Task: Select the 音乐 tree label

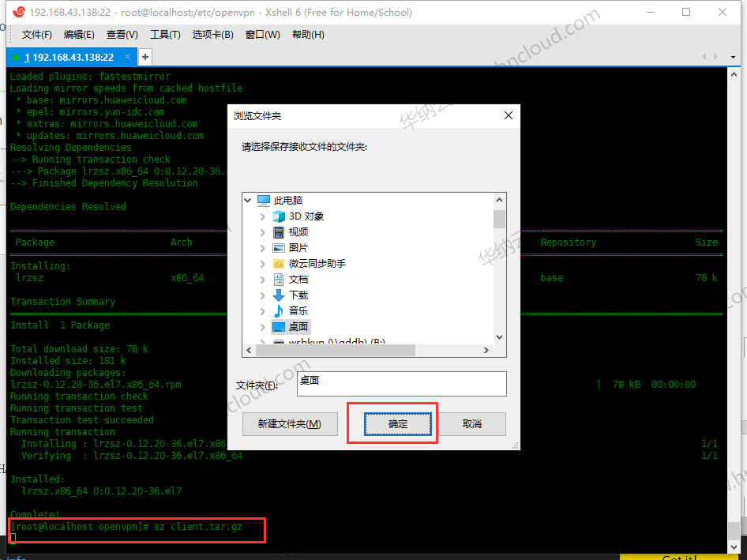Action: coord(298,311)
